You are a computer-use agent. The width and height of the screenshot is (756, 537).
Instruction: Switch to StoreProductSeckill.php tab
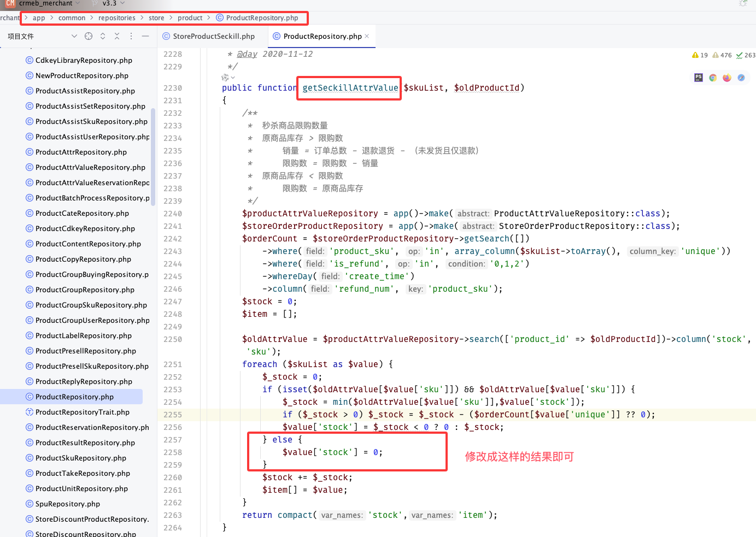point(213,36)
